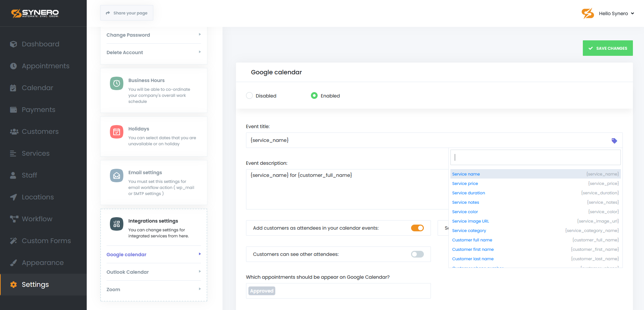The width and height of the screenshot is (644, 310).
Task: Click Share your page button
Action: click(x=127, y=13)
